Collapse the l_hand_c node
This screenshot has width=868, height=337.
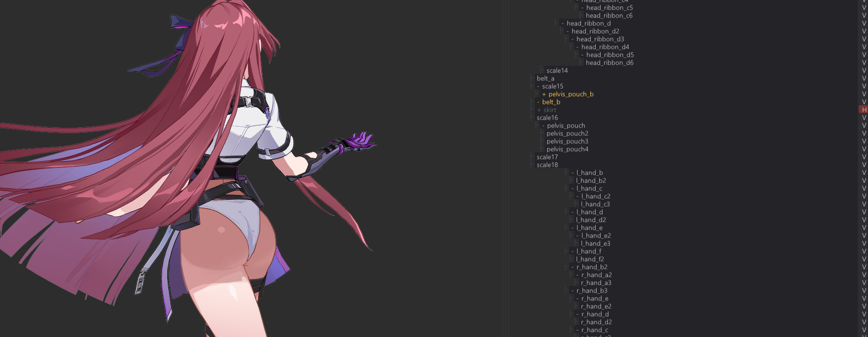click(573, 189)
